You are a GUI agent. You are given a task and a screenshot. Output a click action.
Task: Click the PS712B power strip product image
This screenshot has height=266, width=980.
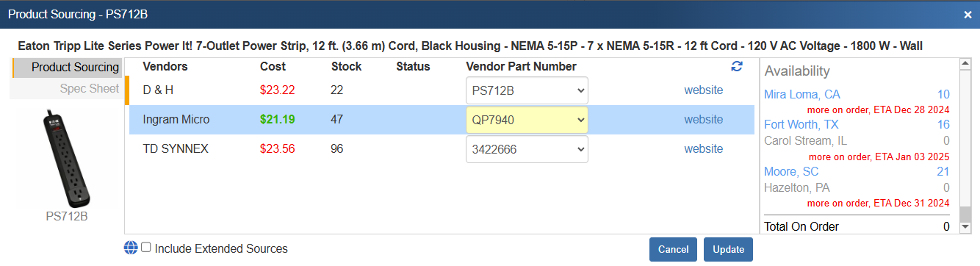(x=67, y=159)
